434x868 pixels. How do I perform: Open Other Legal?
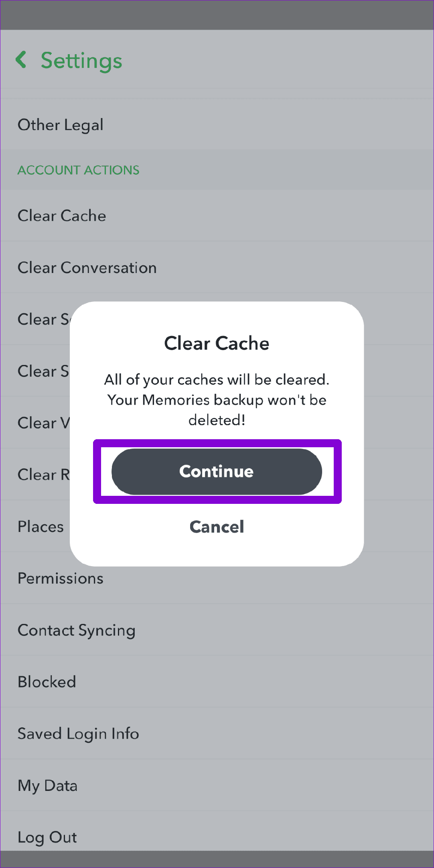pos(60,124)
